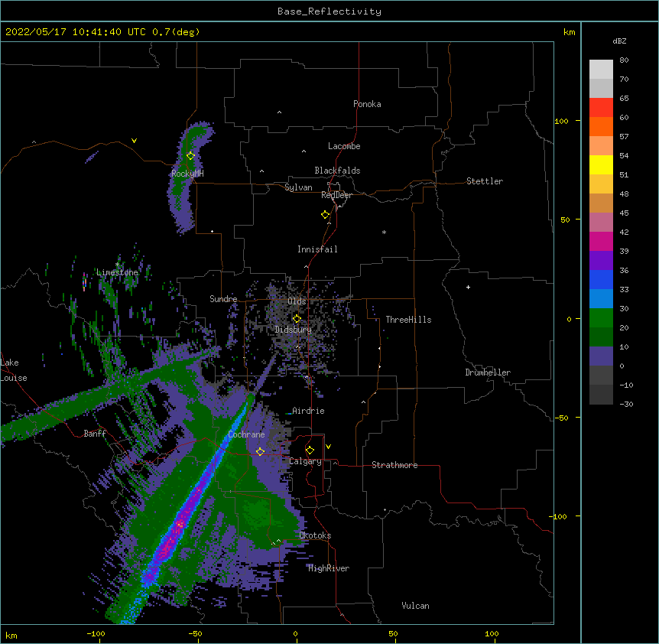This screenshot has width=659, height=644.
Task: Click the white asterisk above the Limestone label
Action: 117,265
